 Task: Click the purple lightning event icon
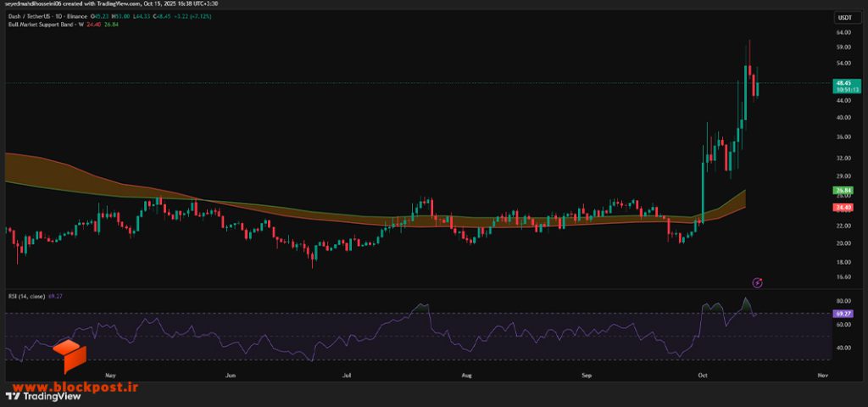pos(758,283)
